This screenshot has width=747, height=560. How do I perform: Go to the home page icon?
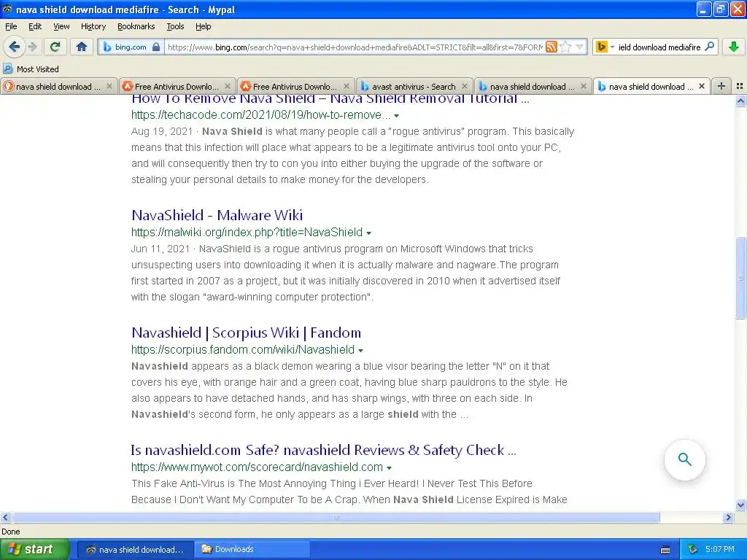[82, 47]
